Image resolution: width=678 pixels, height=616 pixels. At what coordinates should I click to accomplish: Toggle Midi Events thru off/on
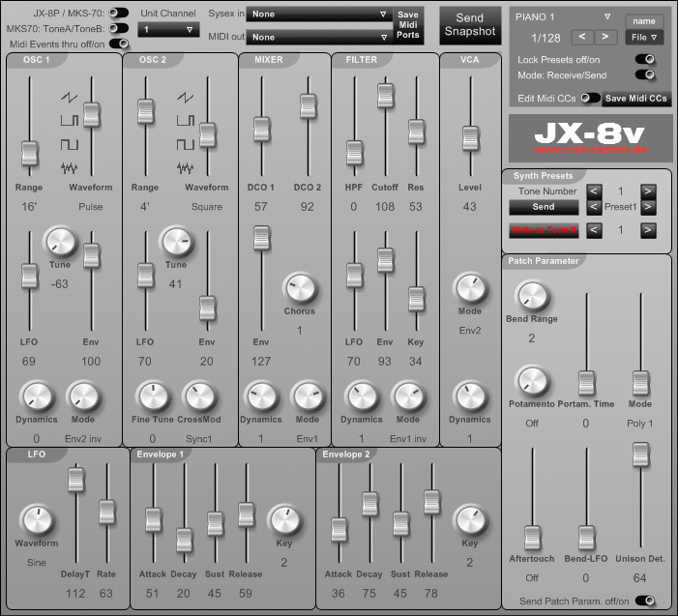[119, 44]
